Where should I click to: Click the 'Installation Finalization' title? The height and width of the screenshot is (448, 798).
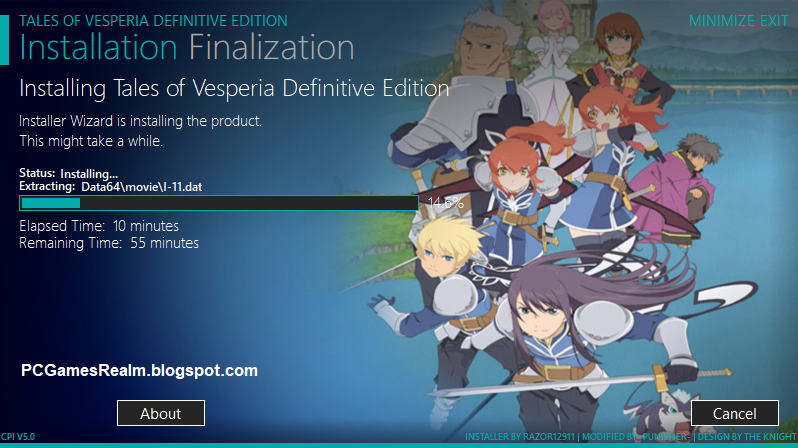186,47
